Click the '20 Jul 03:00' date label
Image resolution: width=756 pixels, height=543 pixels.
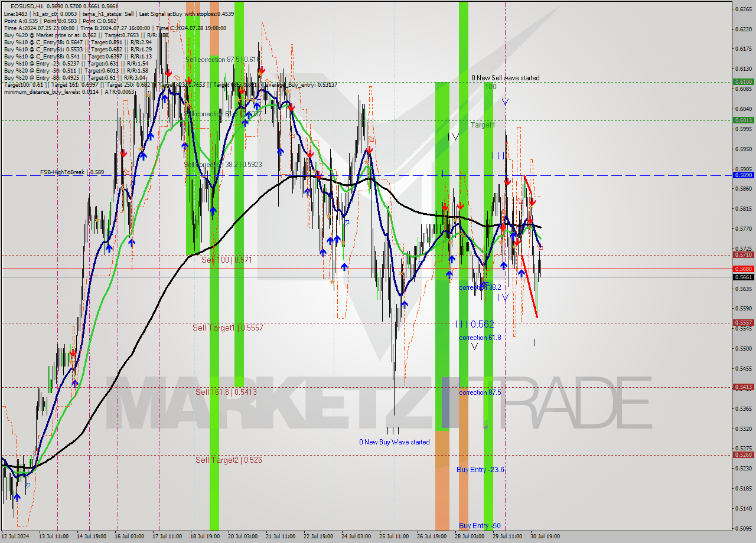point(243,537)
